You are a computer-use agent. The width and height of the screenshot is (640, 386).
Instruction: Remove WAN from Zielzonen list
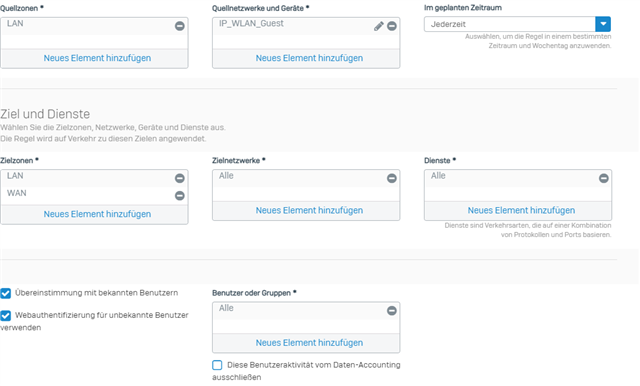click(180, 196)
